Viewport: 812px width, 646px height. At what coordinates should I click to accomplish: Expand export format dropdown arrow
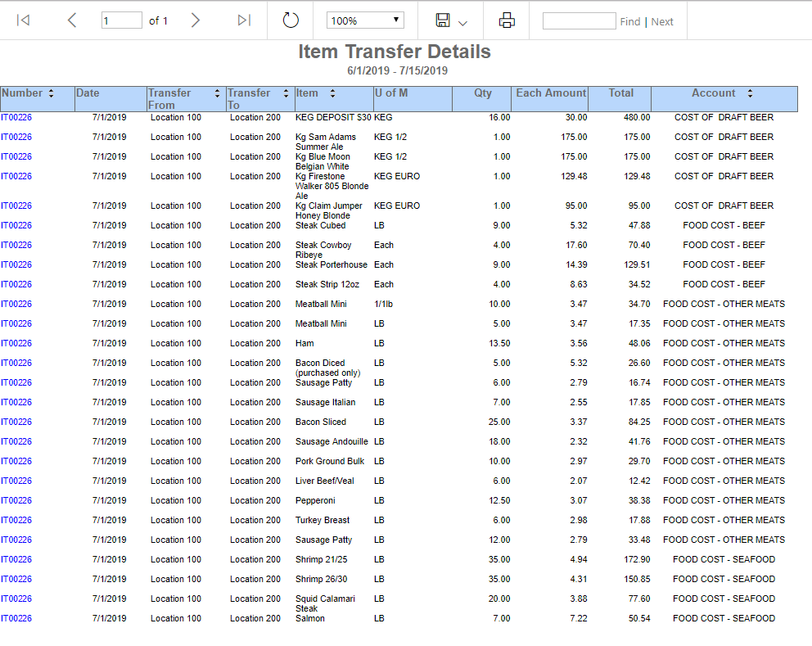pos(463,23)
